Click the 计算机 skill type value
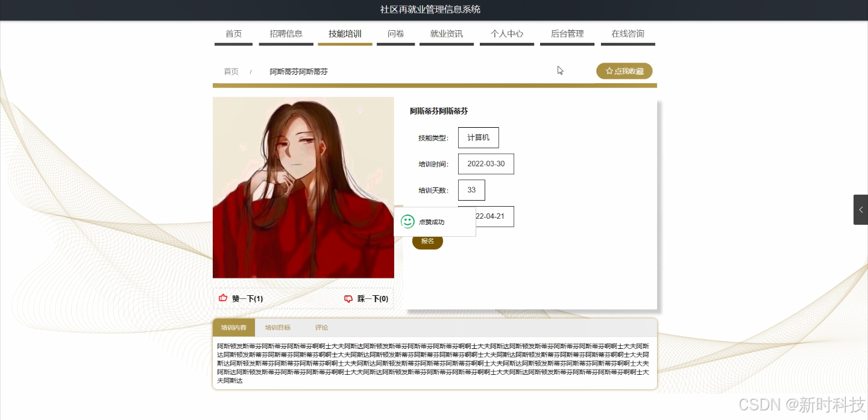Viewport: 868px width, 420px height. point(479,137)
